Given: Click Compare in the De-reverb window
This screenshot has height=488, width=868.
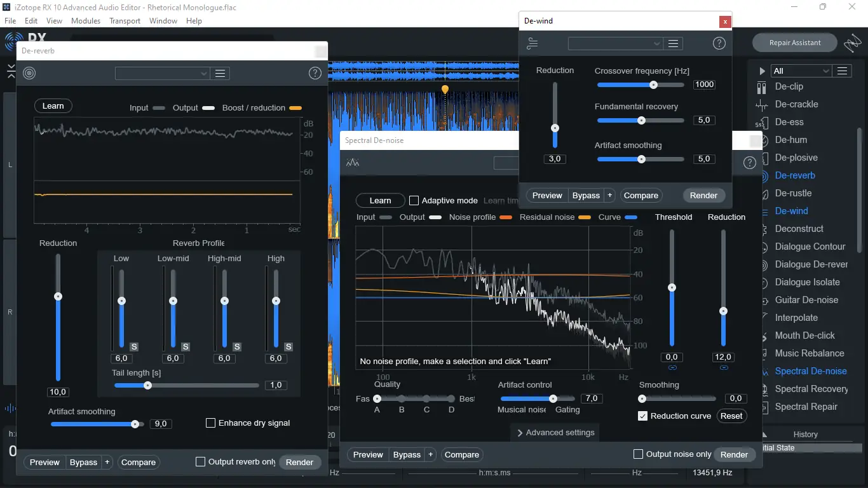Looking at the screenshot, I should (139, 462).
